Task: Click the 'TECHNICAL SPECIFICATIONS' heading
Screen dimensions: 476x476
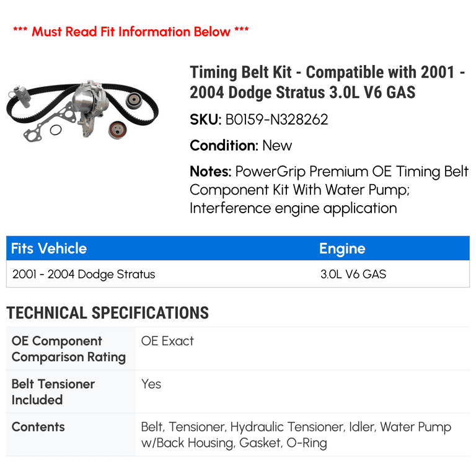Action: 108,313
